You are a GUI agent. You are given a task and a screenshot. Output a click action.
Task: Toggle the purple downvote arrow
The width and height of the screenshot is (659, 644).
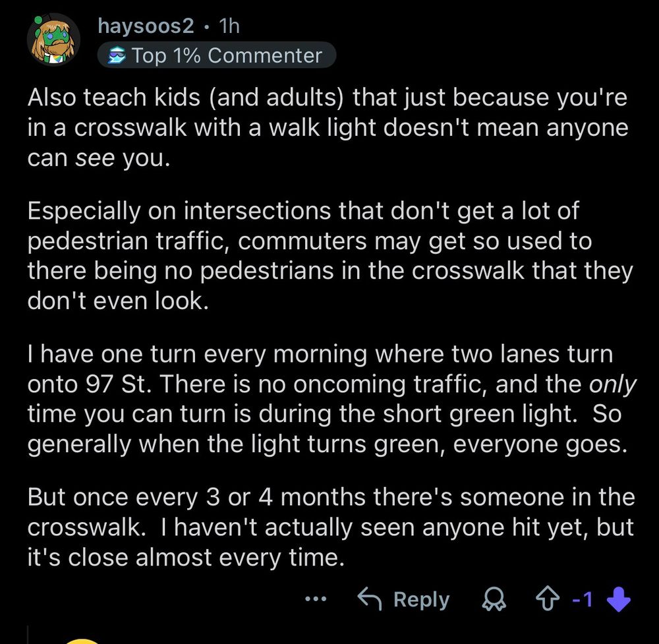[x=619, y=599]
